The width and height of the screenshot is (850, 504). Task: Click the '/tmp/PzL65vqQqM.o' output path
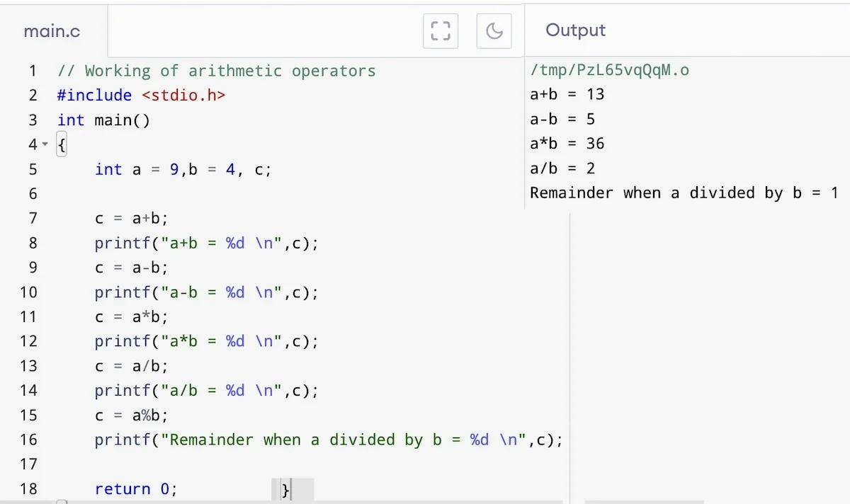[609, 70]
